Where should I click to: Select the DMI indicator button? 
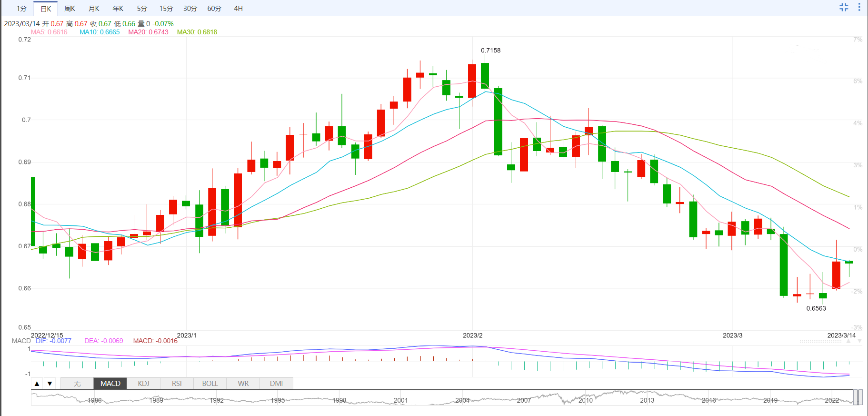pyautogui.click(x=276, y=384)
